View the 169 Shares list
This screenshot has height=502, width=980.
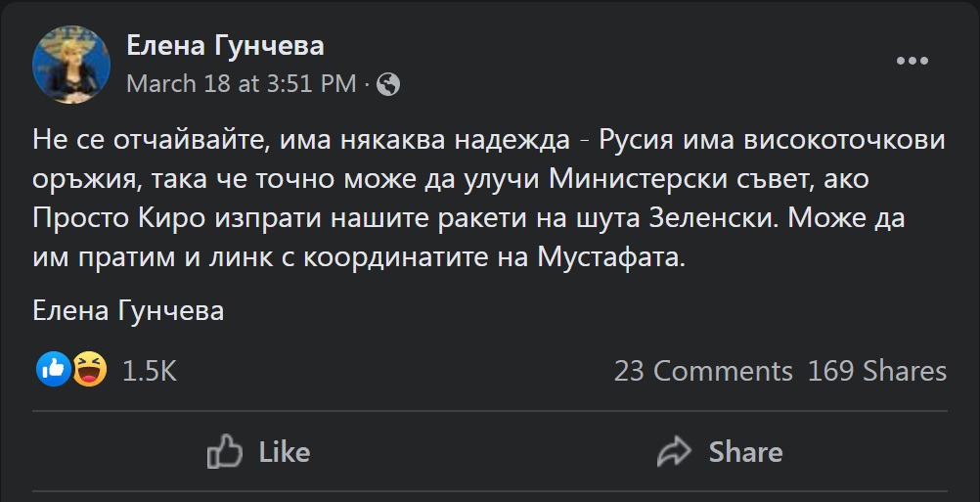click(x=876, y=371)
